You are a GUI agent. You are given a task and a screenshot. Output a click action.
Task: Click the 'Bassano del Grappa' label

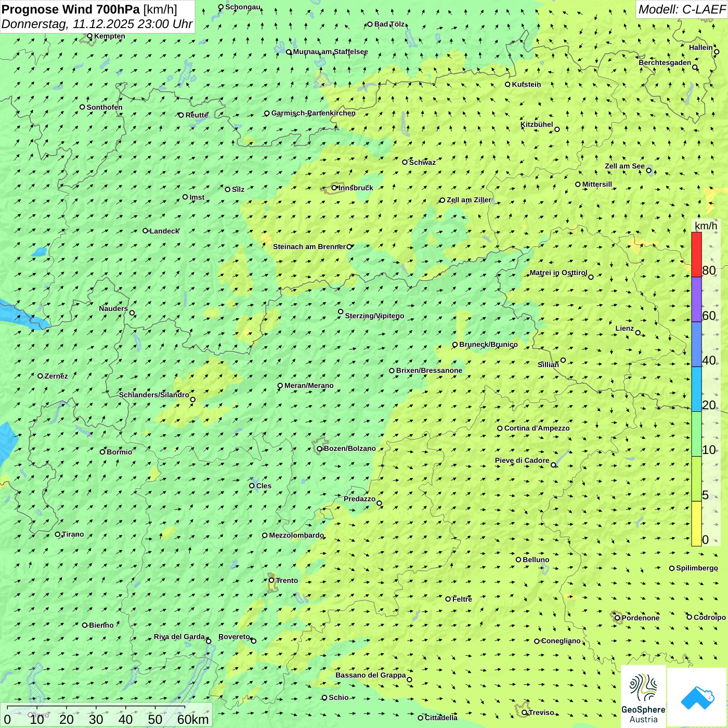pos(371,675)
